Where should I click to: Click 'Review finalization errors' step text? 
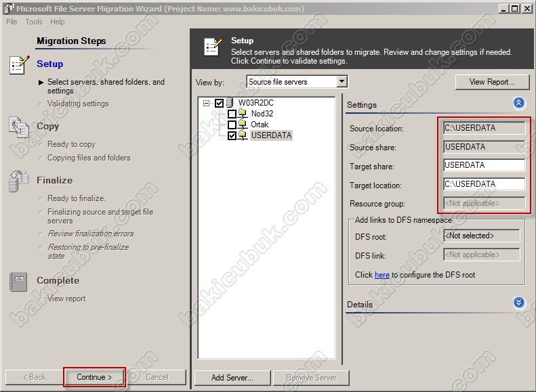(x=91, y=234)
